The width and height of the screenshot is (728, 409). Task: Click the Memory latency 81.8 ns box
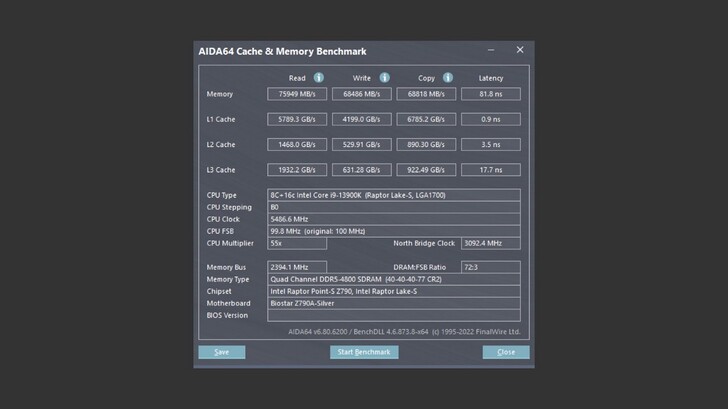pyautogui.click(x=490, y=94)
